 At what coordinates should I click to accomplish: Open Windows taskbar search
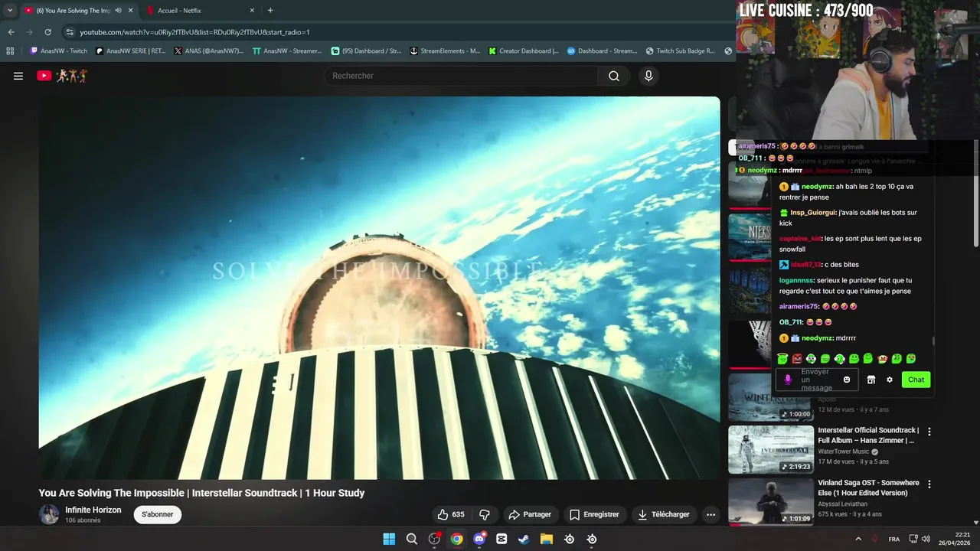click(x=412, y=539)
